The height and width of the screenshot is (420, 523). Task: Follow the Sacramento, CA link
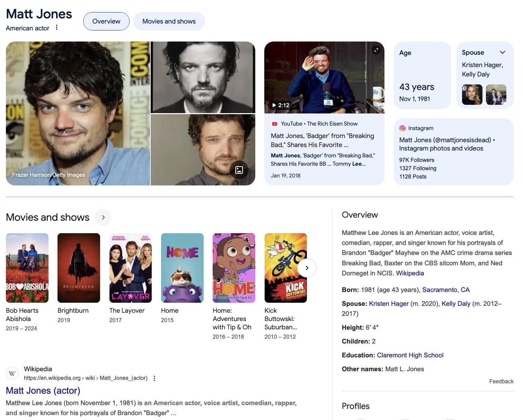click(x=446, y=290)
